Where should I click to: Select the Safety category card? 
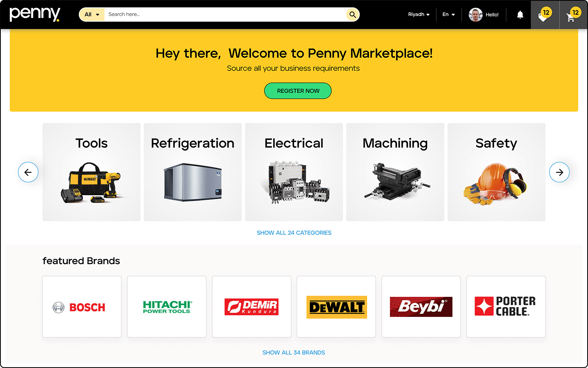497,172
